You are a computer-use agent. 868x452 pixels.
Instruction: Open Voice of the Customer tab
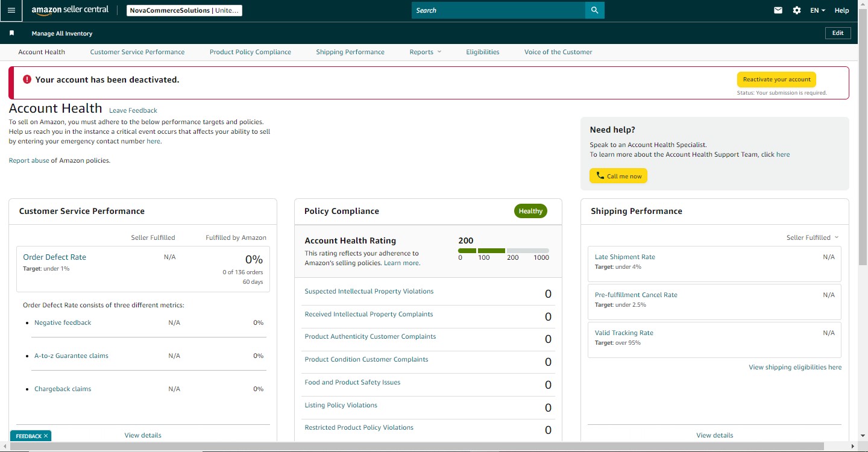[558, 52]
